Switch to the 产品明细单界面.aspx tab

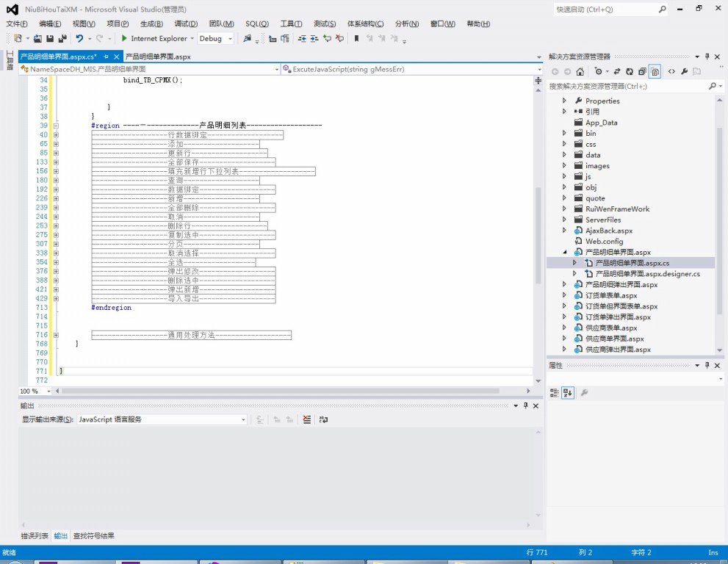(158, 57)
